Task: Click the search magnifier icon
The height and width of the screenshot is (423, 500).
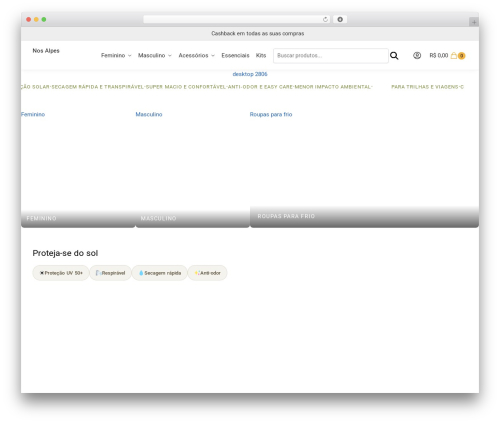Action: [x=394, y=56]
